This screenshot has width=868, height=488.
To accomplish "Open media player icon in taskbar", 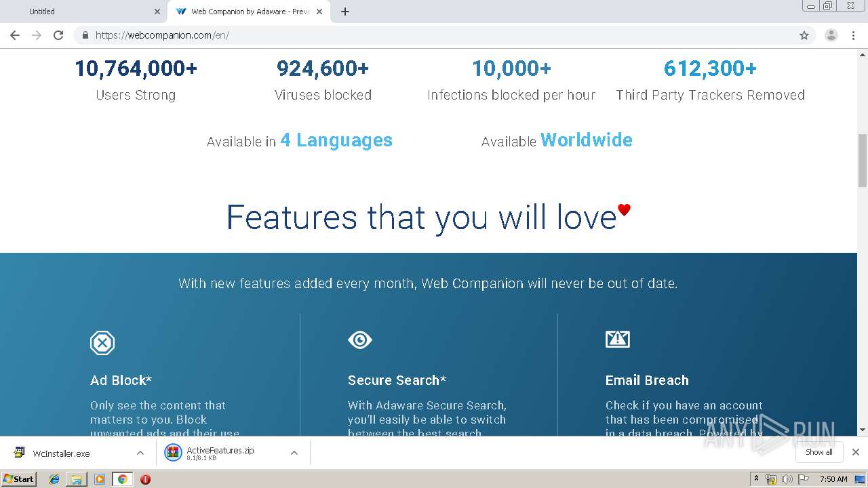I will point(99,479).
